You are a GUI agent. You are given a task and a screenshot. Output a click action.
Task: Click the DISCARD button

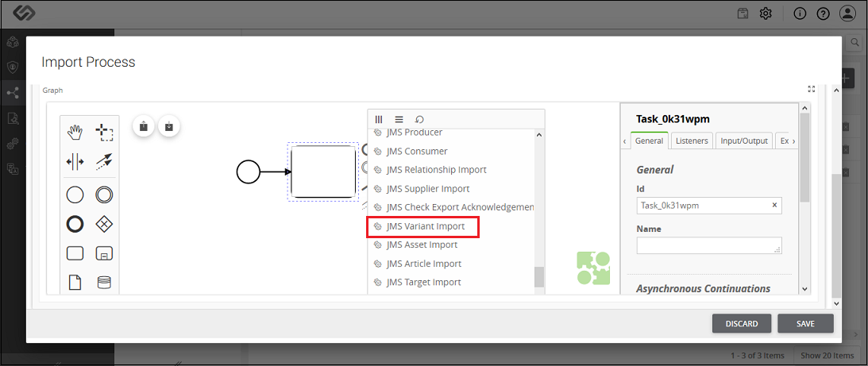click(x=742, y=323)
